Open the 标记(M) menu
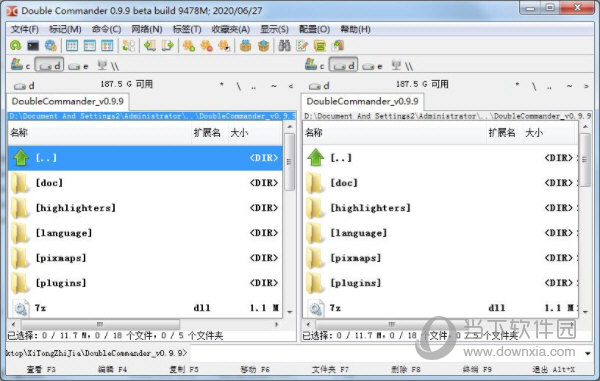 point(65,29)
